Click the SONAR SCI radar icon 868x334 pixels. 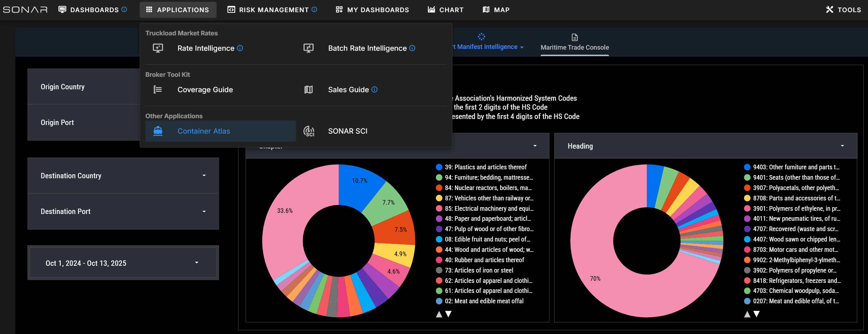[308, 131]
